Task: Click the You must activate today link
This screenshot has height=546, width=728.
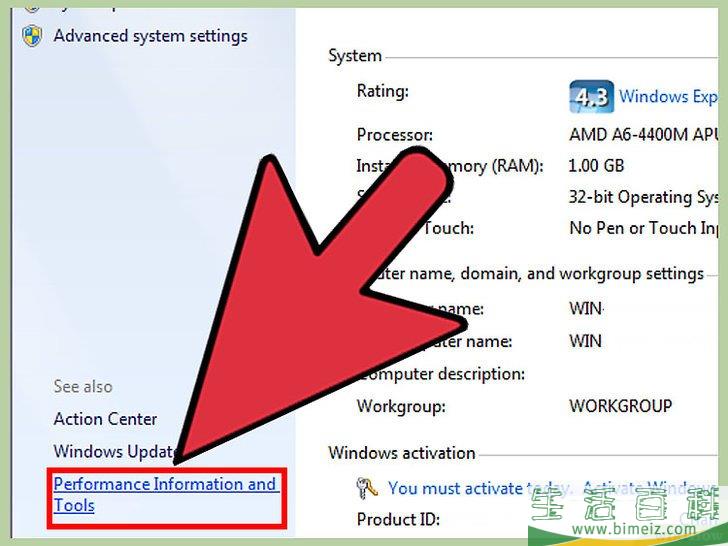Action: point(479,488)
